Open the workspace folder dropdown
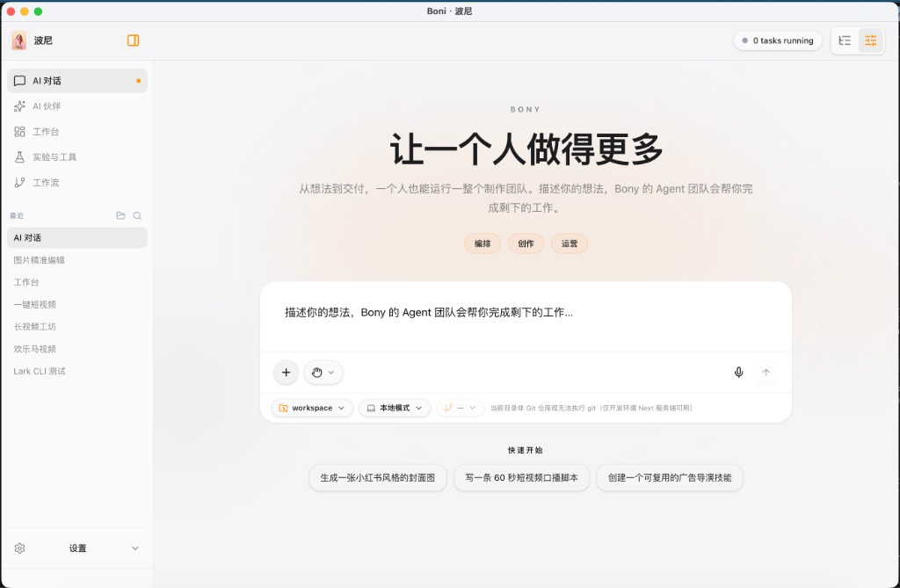Screen dimensions: 900x588 coord(312,408)
